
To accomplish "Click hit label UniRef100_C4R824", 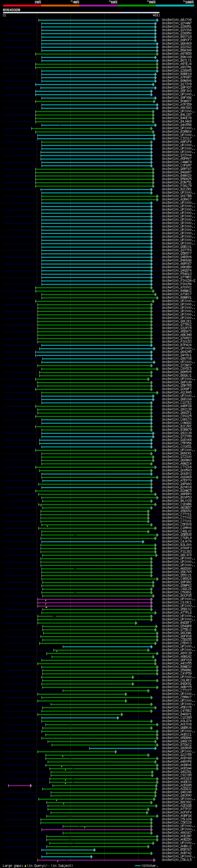I will 177,579.
